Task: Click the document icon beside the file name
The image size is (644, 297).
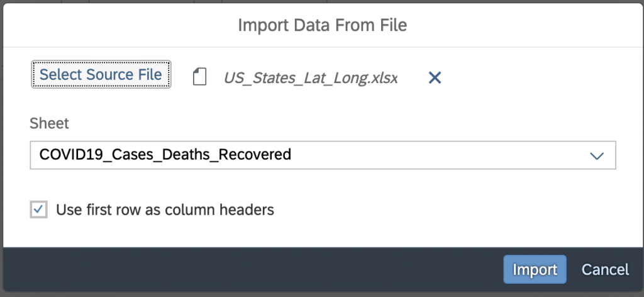Action: [199, 77]
